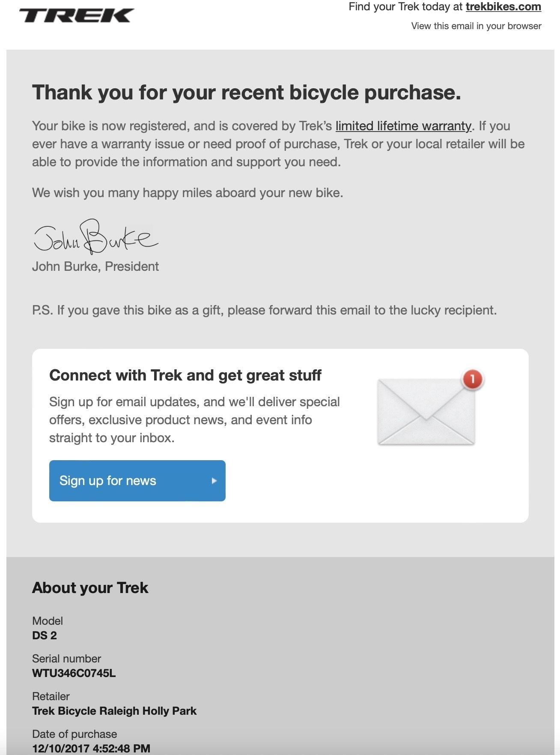Click the serial number WTU346C0745L
The image size is (560, 755).
point(74,673)
